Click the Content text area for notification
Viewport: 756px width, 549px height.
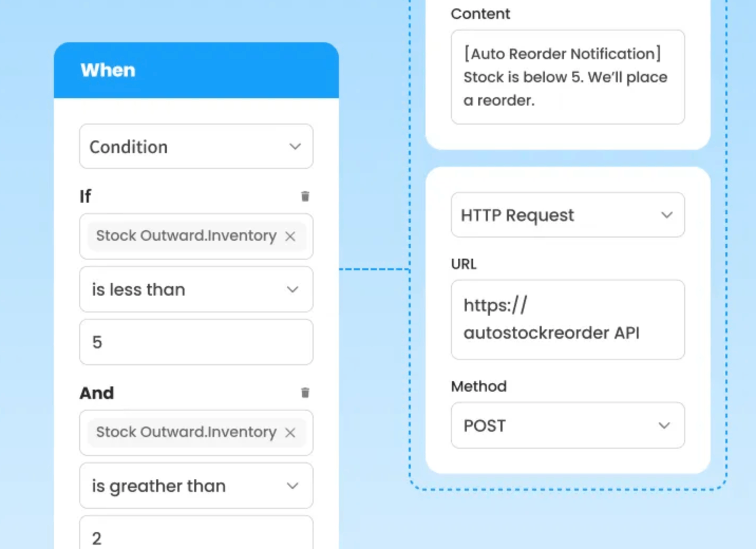[x=568, y=77]
